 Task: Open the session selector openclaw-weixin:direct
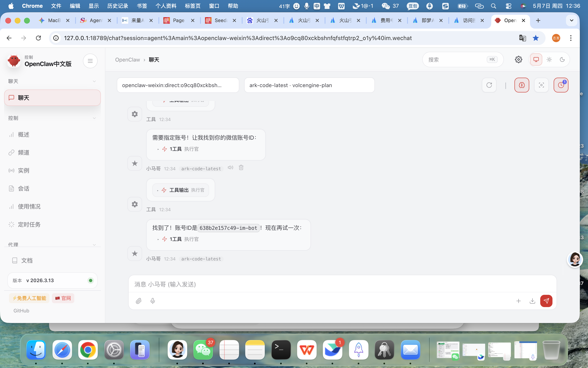(x=178, y=85)
